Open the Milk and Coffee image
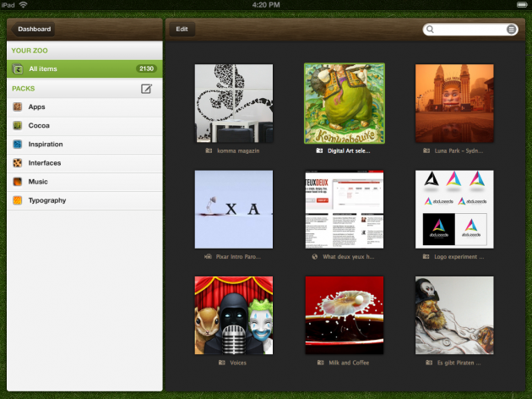The height and width of the screenshot is (399, 532). click(345, 315)
